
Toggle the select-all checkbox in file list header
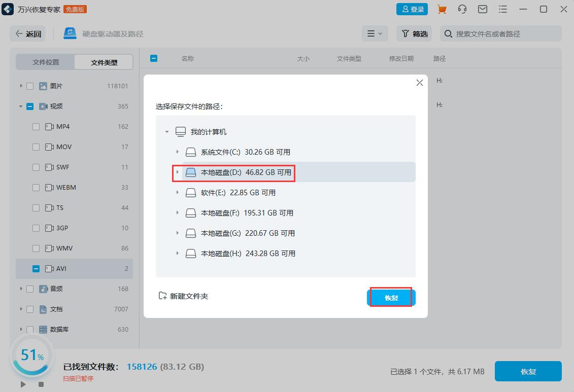(154, 58)
